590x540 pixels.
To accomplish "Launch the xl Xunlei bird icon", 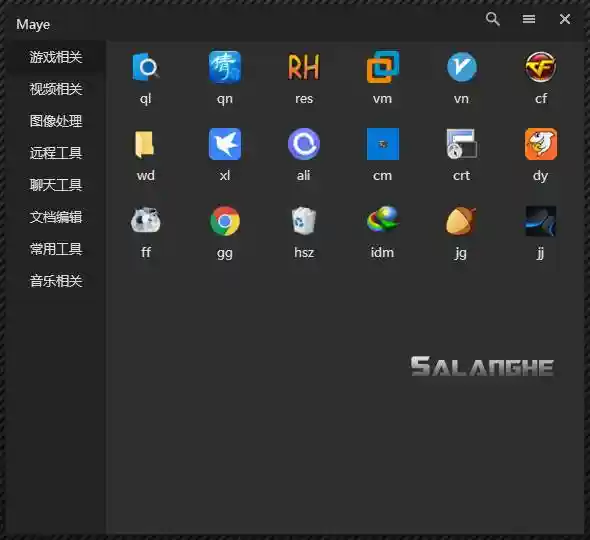I will coord(225,144).
